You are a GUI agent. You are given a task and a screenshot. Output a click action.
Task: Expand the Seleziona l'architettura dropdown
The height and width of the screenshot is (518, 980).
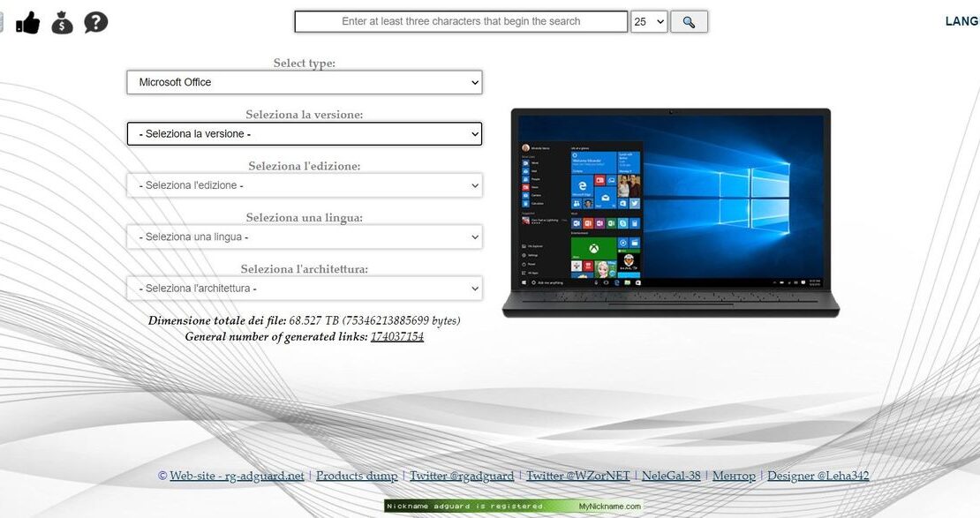[x=305, y=289]
